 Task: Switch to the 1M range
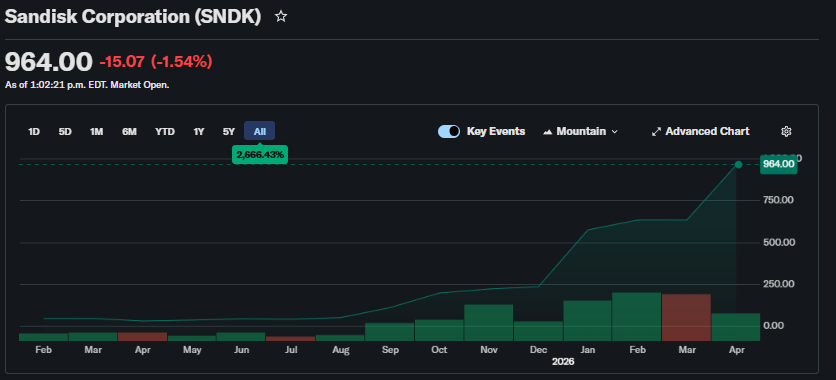pyautogui.click(x=97, y=132)
